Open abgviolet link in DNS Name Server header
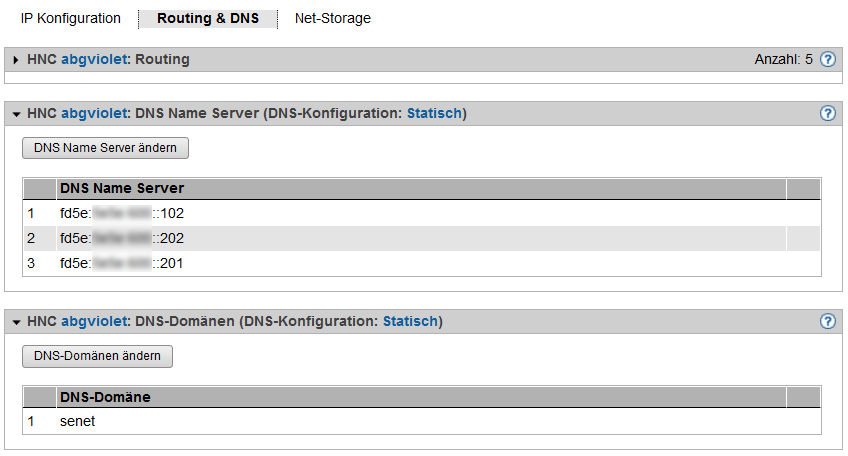The image size is (848, 456). [x=95, y=114]
